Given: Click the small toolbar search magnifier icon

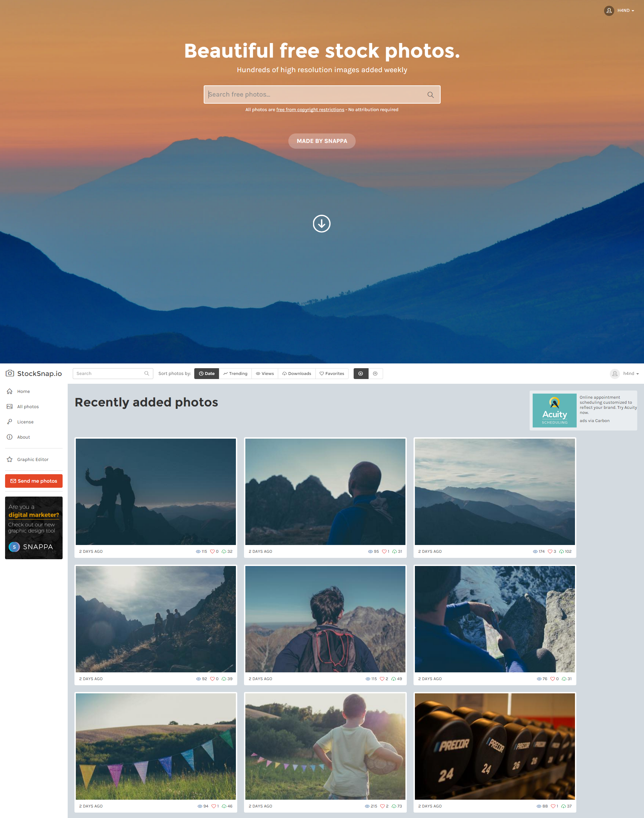Looking at the screenshot, I should [147, 374].
